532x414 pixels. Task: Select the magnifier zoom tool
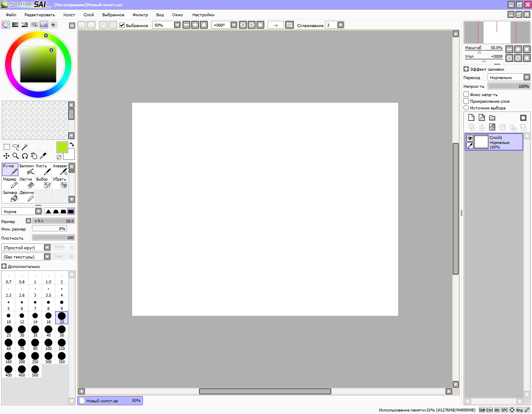(x=16, y=156)
